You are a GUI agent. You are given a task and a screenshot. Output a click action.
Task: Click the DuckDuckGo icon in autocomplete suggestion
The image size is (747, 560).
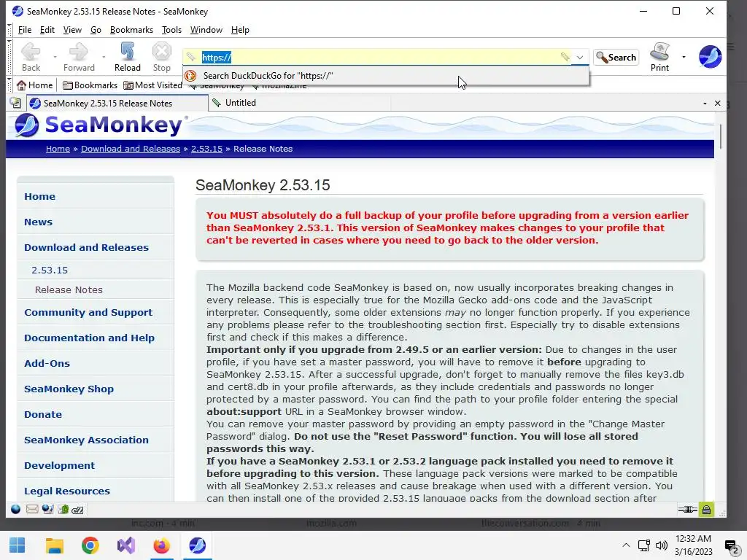190,76
